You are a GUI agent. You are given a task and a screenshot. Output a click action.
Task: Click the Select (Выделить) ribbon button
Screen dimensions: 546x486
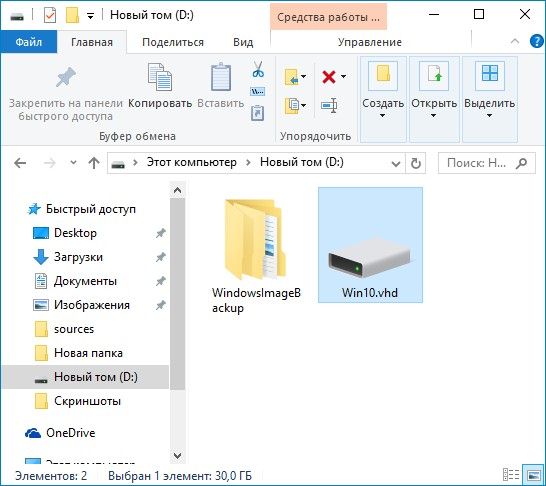coord(490,99)
